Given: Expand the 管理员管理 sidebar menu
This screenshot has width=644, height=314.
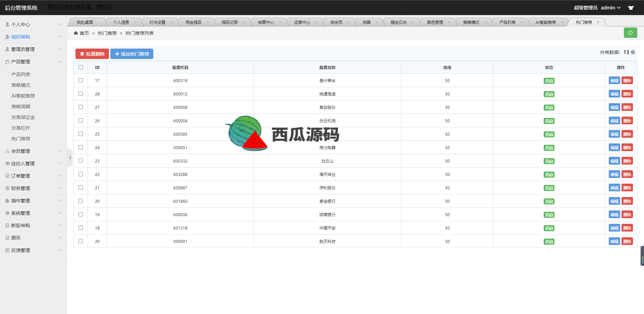Looking at the screenshot, I should 33,49.
